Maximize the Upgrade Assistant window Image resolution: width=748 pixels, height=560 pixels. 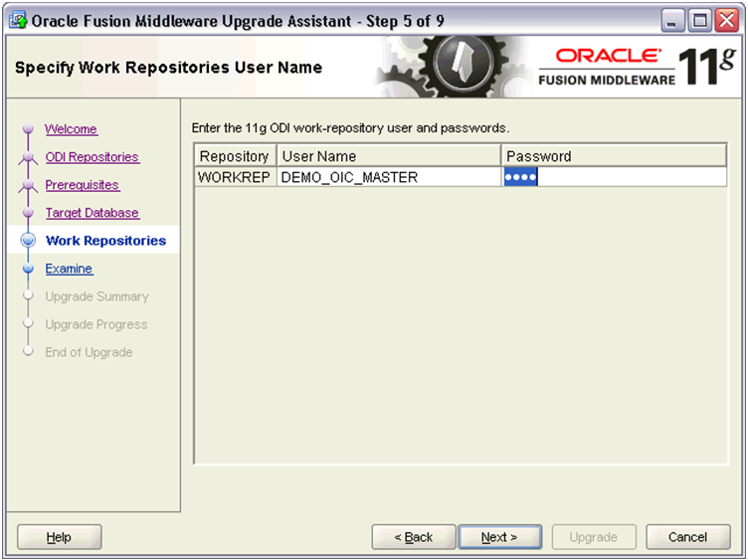[x=700, y=21]
